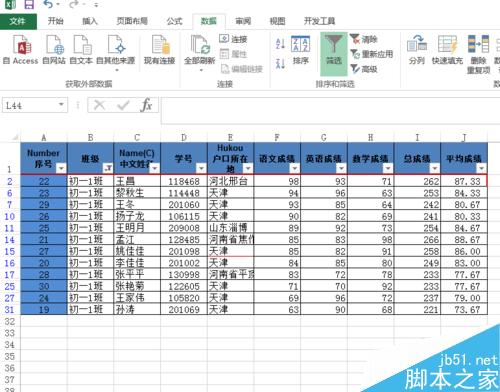Switch to the Page Layout tab

click(132, 21)
